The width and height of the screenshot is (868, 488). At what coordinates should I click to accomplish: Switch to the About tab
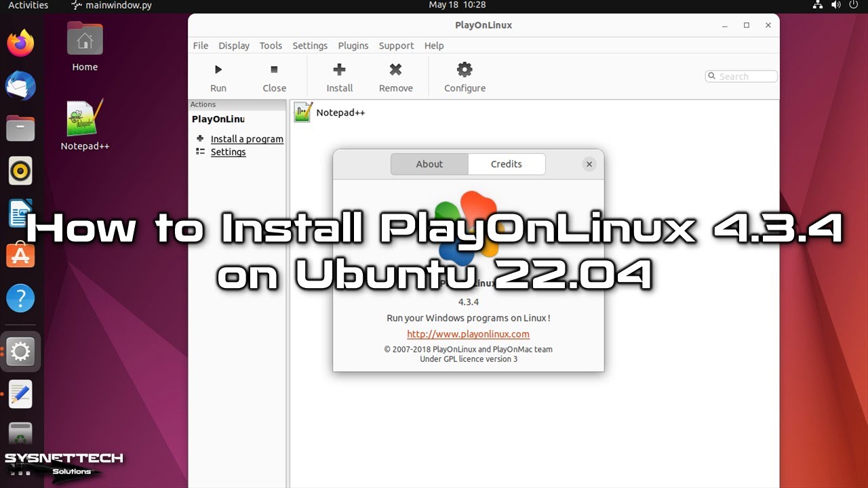[429, 164]
